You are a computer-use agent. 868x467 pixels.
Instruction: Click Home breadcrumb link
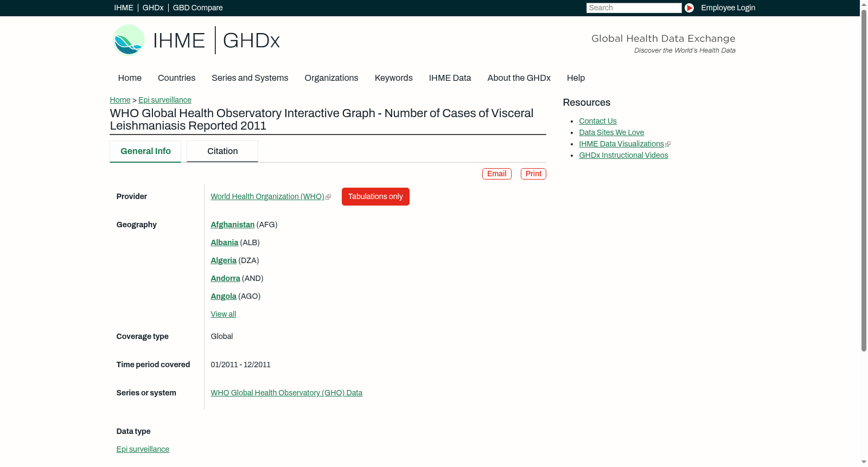120,100
